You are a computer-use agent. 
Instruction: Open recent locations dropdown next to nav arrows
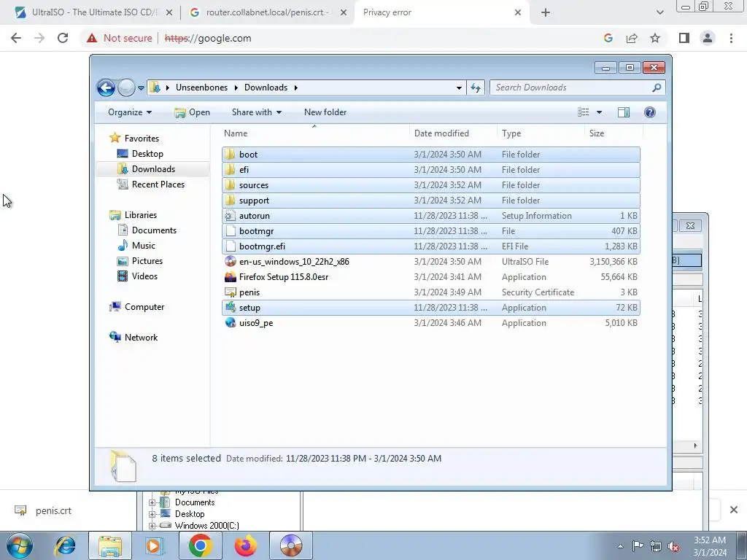pos(141,88)
